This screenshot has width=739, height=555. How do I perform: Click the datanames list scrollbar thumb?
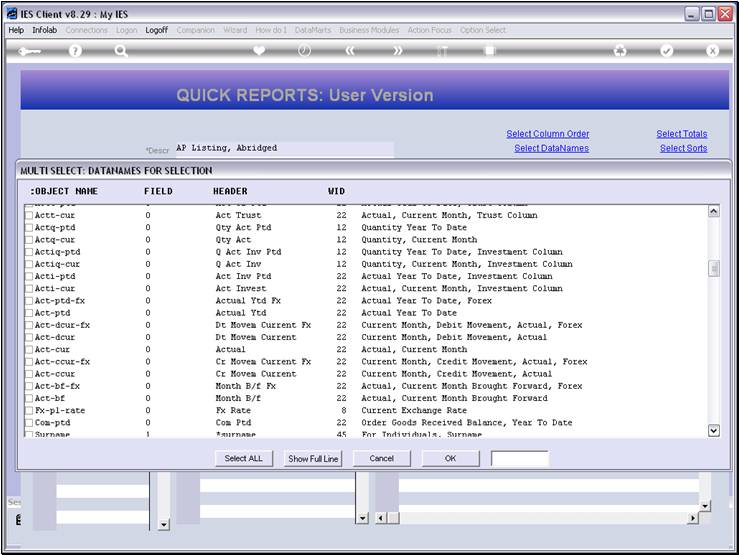pyautogui.click(x=714, y=269)
